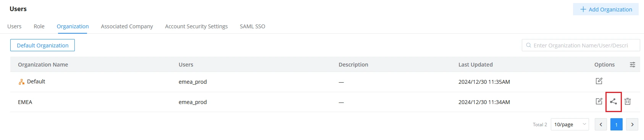
Task: Go to the previous page arrow
Action: 601,124
